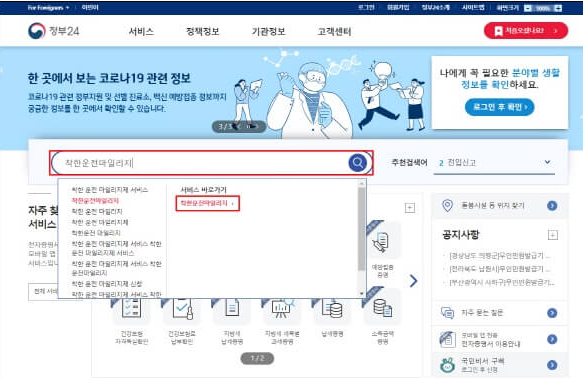This screenshot has width=583, height=378.
Task: Click the 로그인 후 확인 button
Action: click(x=499, y=107)
